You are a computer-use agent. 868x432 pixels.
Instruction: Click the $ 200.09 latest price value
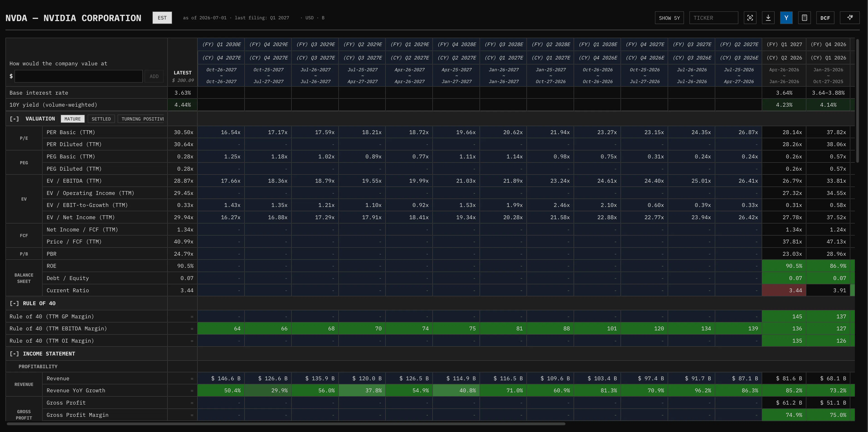click(183, 81)
